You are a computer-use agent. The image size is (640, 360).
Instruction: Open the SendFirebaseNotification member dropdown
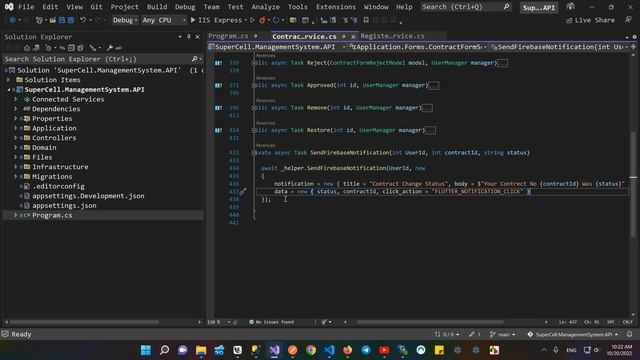click(x=560, y=47)
